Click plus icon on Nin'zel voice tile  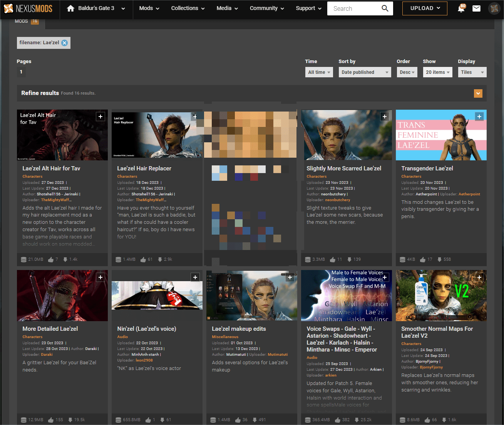195,277
